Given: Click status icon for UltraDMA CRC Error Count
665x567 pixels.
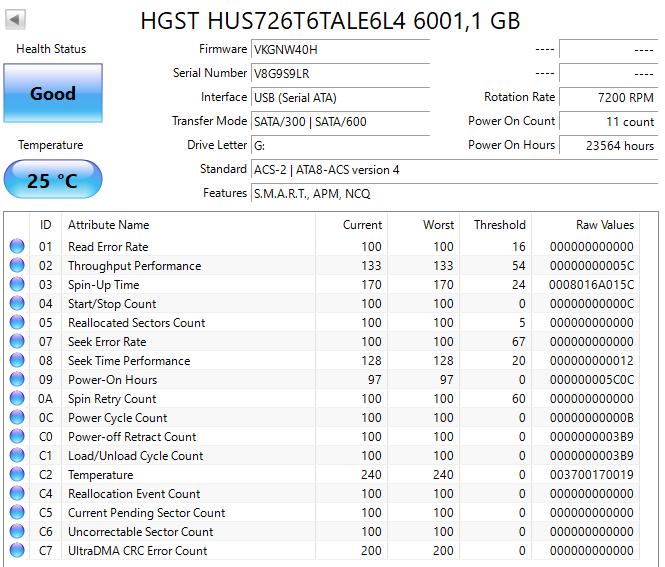Looking at the screenshot, I should (17, 551).
